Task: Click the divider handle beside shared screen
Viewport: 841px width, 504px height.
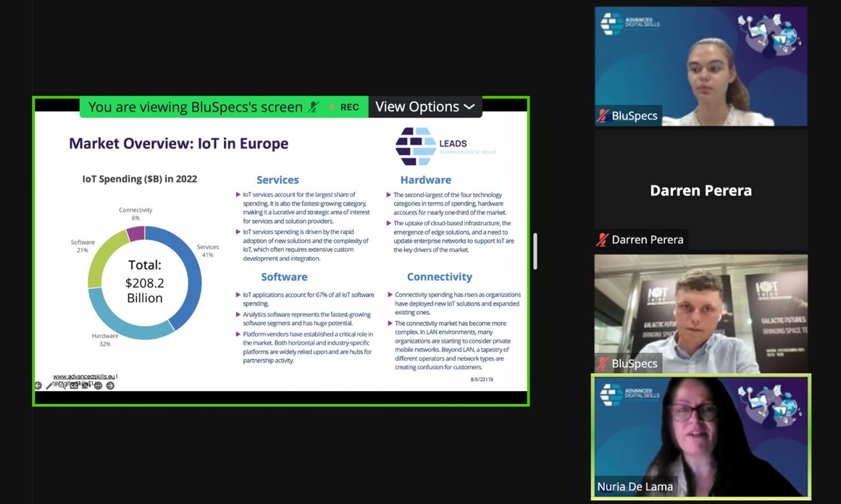Action: click(535, 251)
